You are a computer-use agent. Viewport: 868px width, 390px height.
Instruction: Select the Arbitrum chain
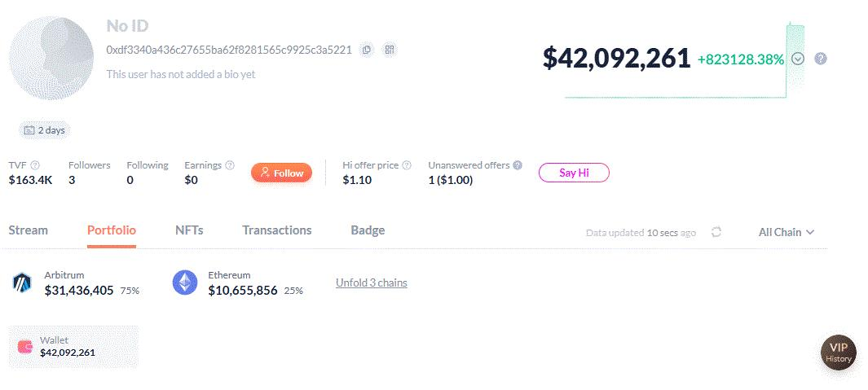[x=76, y=283]
